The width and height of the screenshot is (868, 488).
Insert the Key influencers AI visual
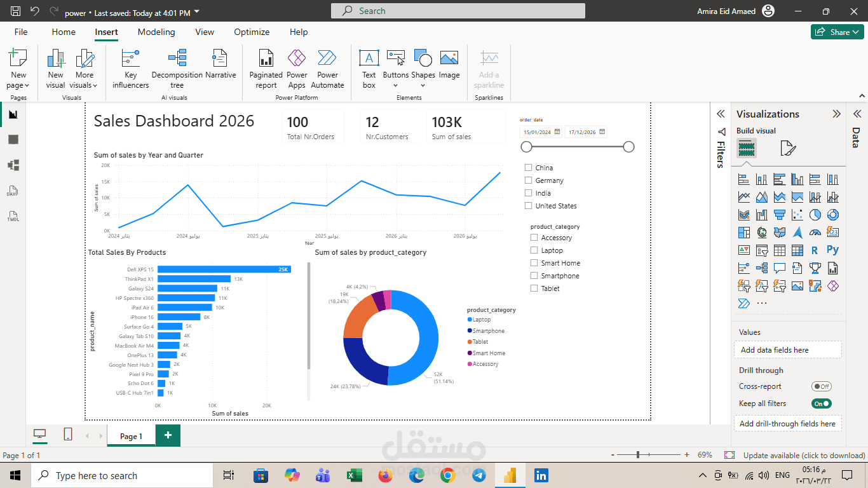click(130, 67)
